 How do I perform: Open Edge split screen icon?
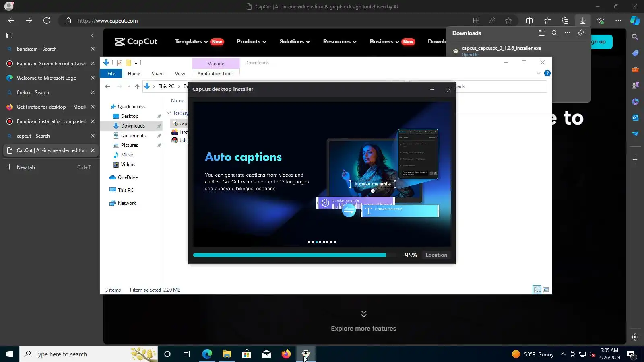tap(530, 21)
